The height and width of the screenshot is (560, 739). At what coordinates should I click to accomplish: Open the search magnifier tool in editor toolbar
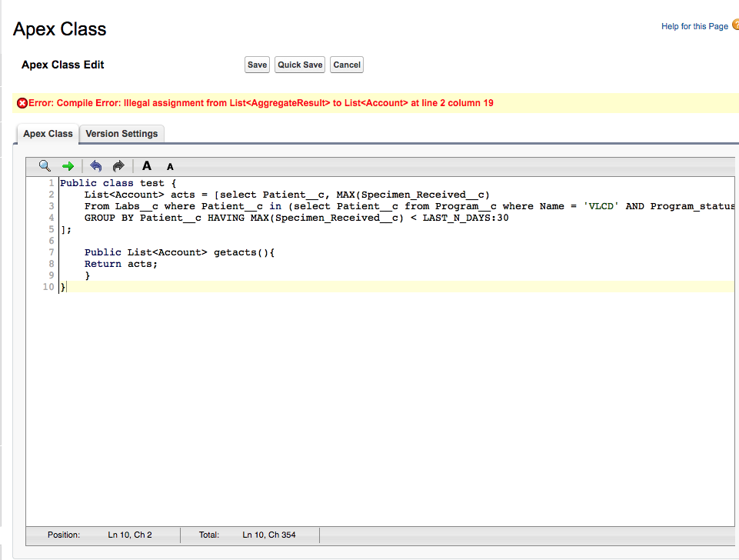coord(45,165)
